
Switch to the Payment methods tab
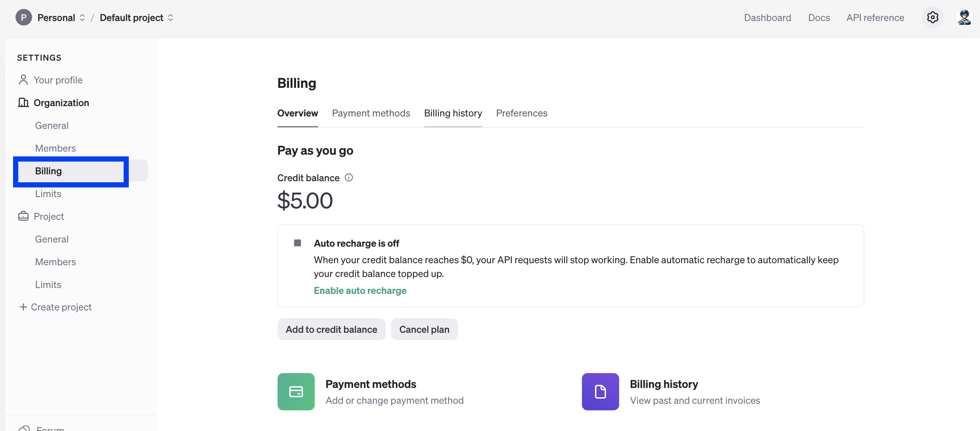(x=371, y=113)
